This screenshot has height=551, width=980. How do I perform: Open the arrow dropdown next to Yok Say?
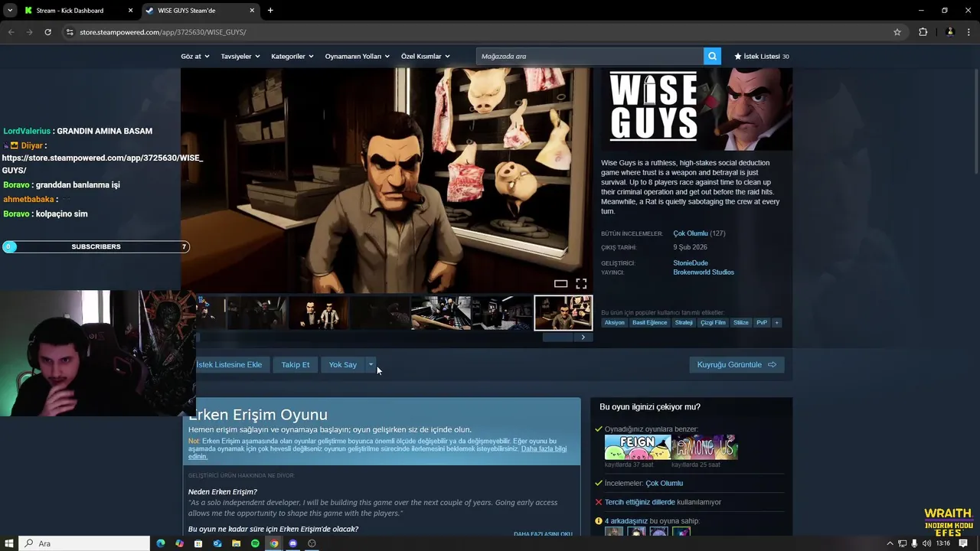point(371,364)
